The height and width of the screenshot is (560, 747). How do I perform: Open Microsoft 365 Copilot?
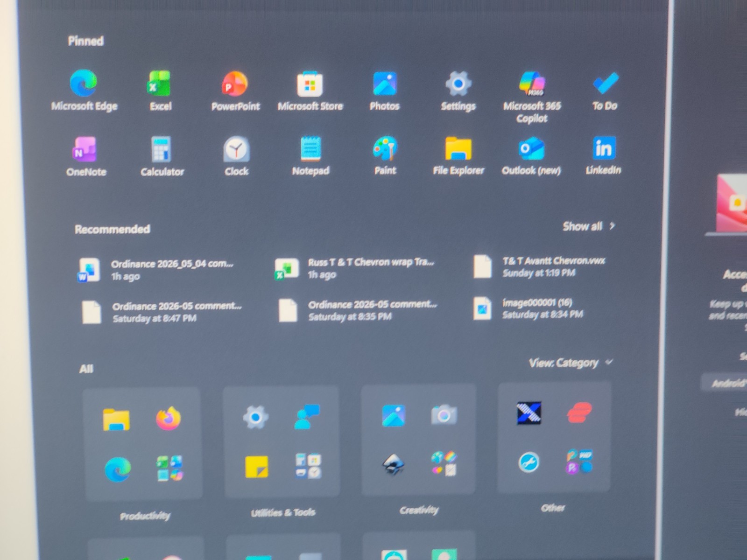[x=532, y=97]
